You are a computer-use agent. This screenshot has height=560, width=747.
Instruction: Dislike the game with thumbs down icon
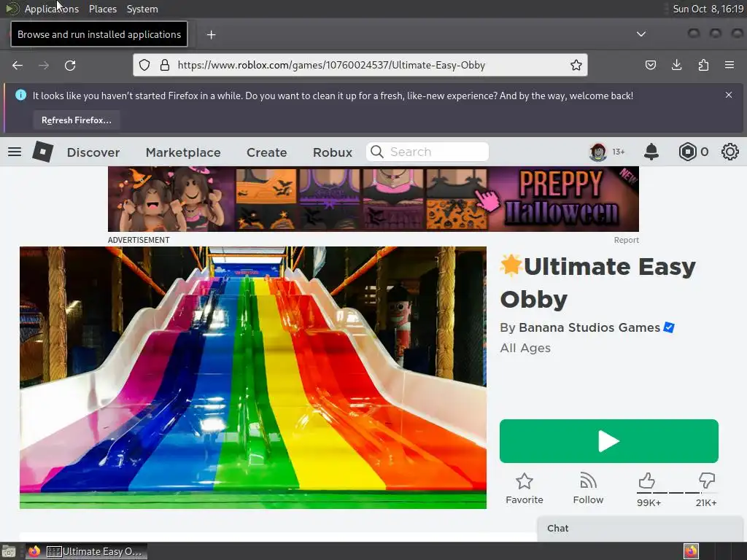[x=706, y=481]
